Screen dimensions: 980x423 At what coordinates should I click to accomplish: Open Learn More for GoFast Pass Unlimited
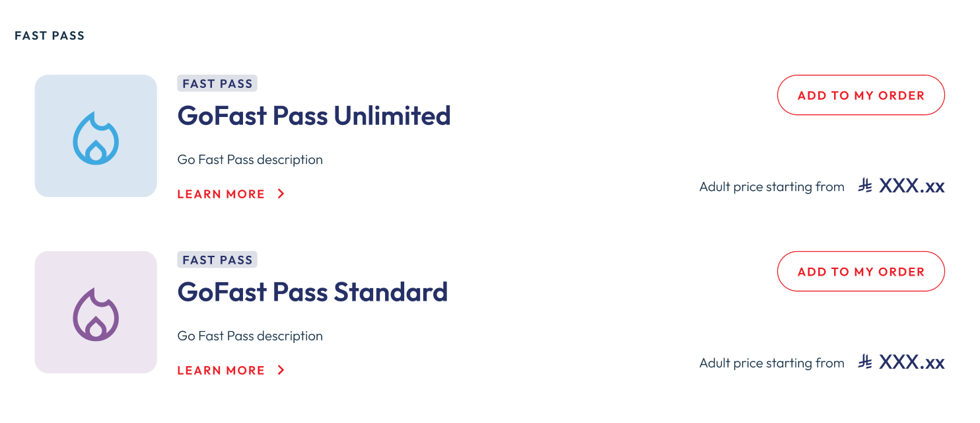tap(221, 194)
